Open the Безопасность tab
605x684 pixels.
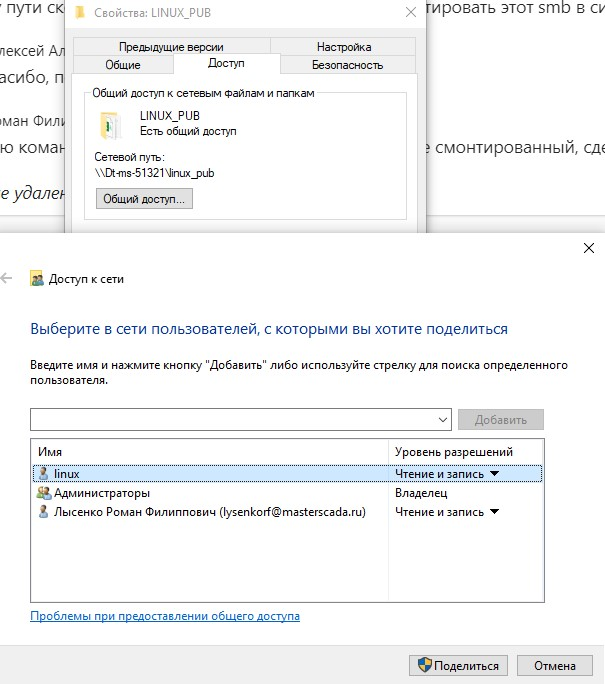347,65
